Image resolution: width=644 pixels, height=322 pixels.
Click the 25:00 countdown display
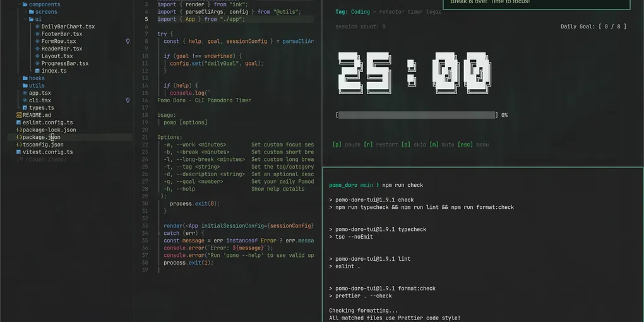click(414, 73)
